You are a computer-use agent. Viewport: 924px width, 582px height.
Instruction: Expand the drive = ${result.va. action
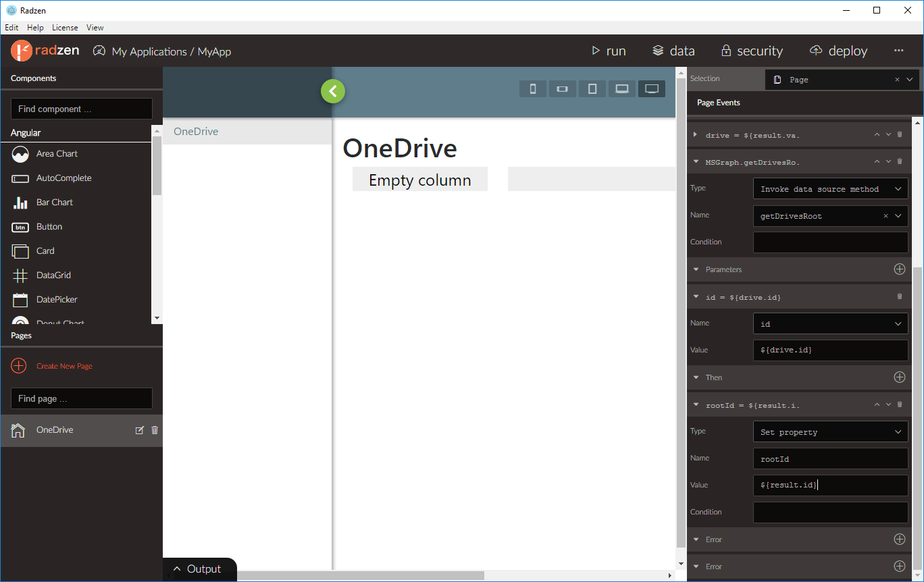[x=696, y=135]
